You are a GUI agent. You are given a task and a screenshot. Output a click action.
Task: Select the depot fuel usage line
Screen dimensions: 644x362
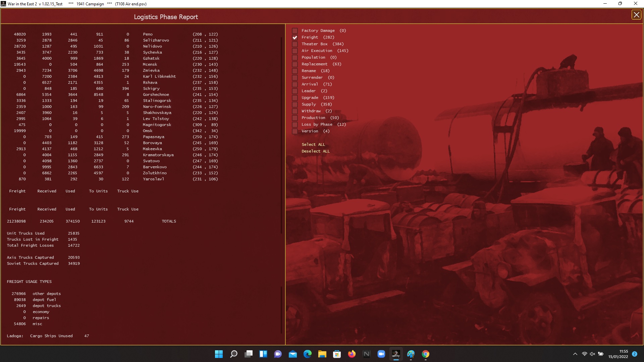(35, 300)
